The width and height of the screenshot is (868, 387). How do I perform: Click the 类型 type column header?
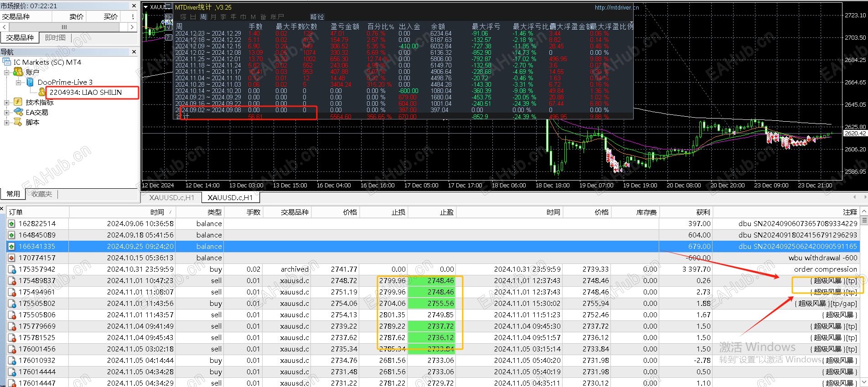pyautogui.click(x=199, y=212)
